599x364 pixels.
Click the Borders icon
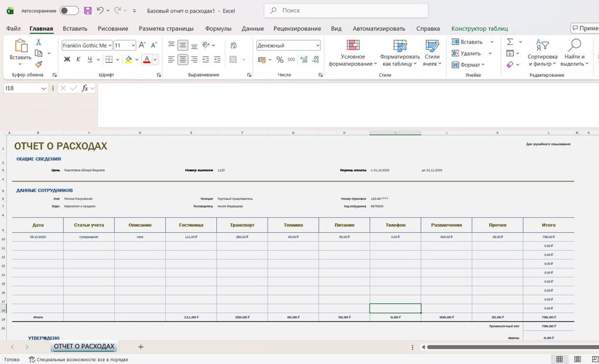pos(109,59)
